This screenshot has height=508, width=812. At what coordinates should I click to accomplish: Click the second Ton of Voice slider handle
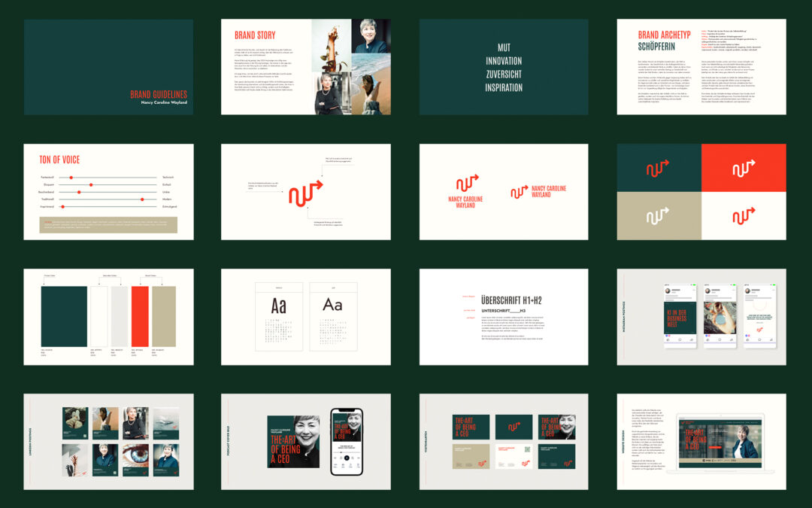[91, 184]
